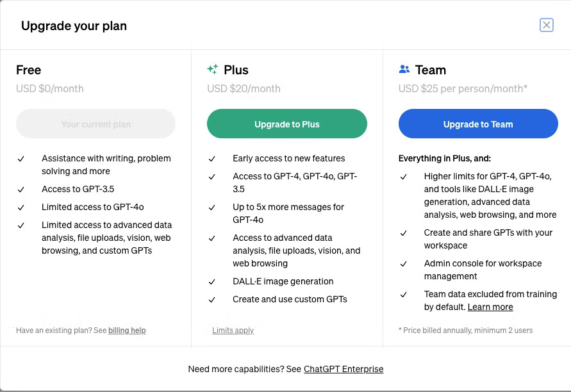Select the Free plan heading

[28, 70]
